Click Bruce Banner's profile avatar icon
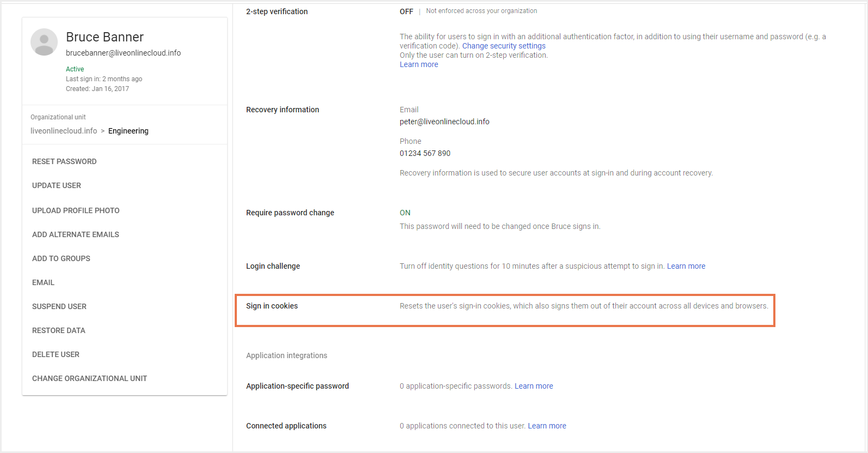This screenshot has height=453, width=868. pos(44,42)
